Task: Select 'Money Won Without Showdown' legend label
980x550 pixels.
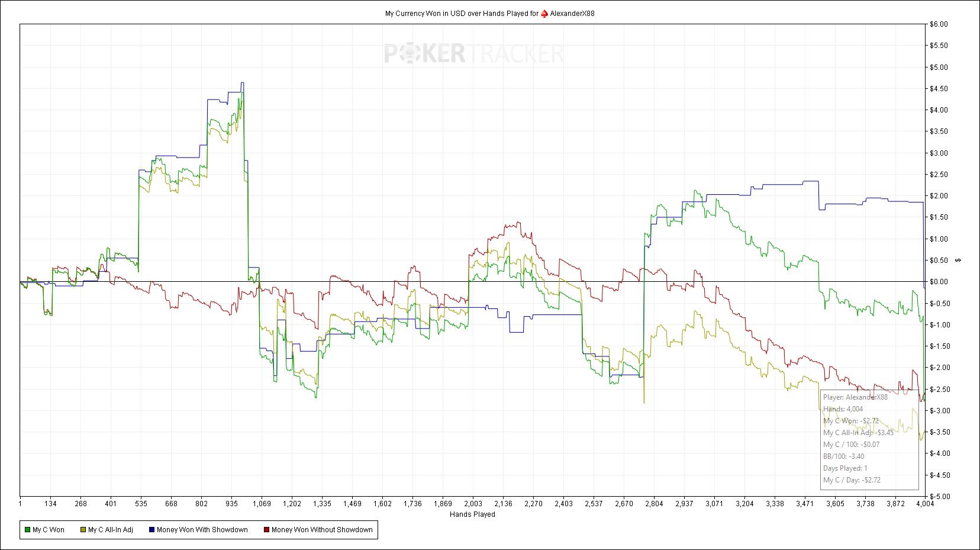Action: pos(322,530)
